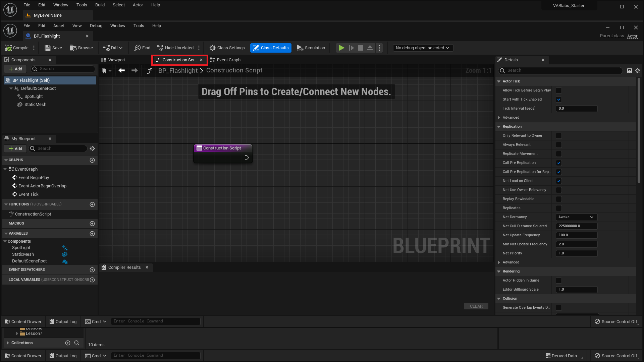Click Browse content browser button

point(82,48)
